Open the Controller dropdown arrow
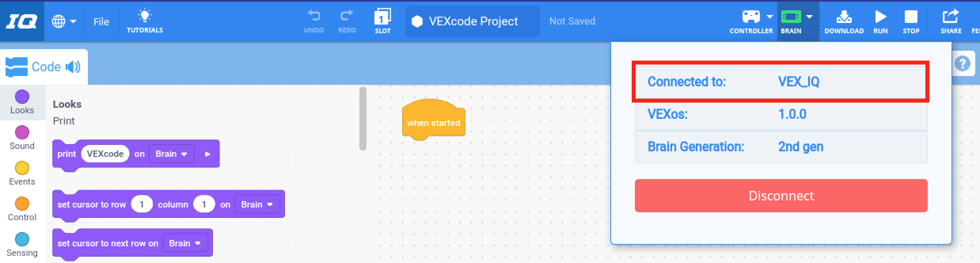The height and width of the screenshot is (263, 980). pos(769,17)
